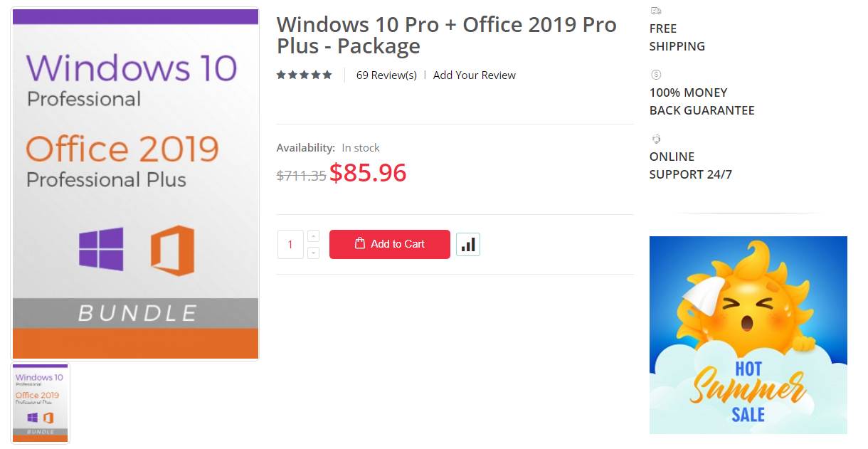Image resolution: width=868 pixels, height=449 pixels.
Task: Click the money back dollar icon
Action: pos(656,75)
